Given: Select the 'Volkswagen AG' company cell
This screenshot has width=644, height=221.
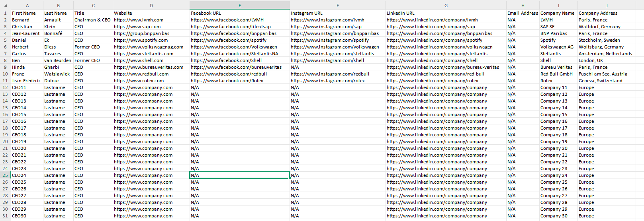Looking at the screenshot, I should point(558,47).
